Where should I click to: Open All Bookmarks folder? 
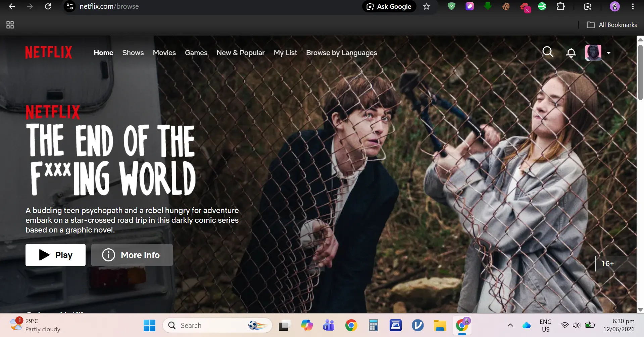tap(611, 25)
